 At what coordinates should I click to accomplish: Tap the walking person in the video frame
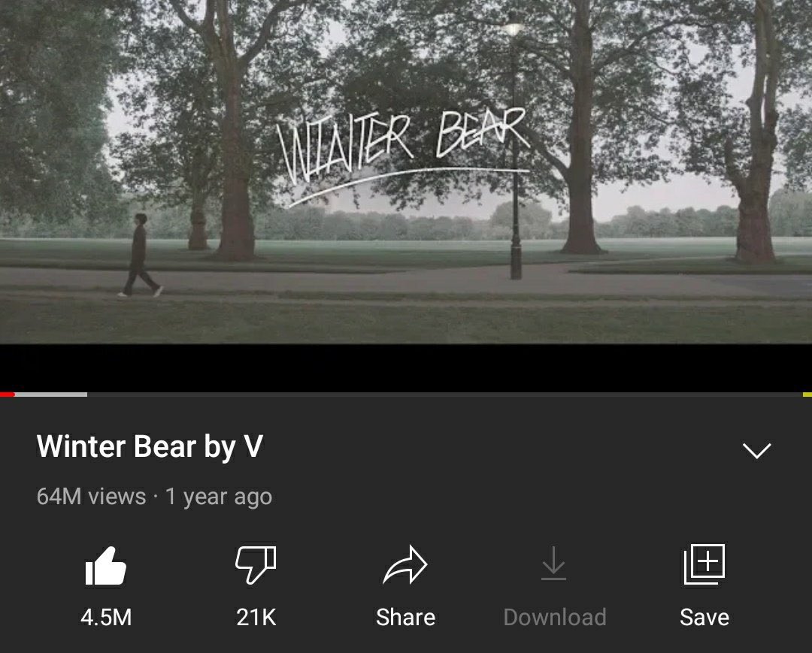point(140,255)
